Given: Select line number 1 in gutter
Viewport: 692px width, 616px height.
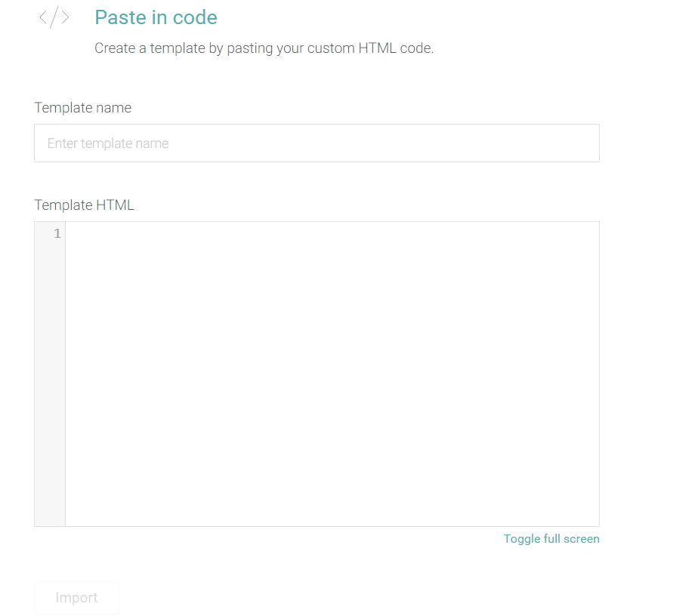Looking at the screenshot, I should (57, 233).
